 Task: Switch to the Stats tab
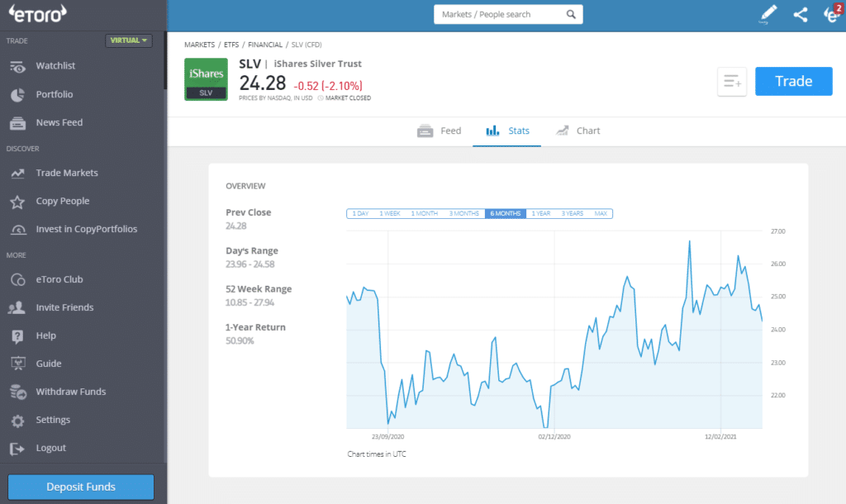click(507, 131)
